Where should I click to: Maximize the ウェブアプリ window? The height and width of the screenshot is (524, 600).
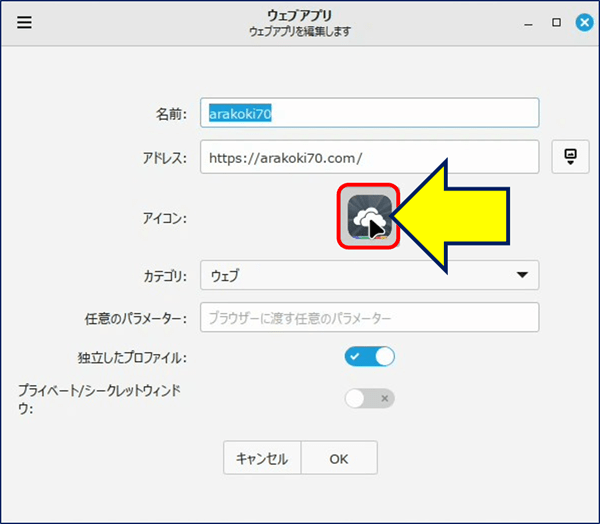tap(556, 23)
